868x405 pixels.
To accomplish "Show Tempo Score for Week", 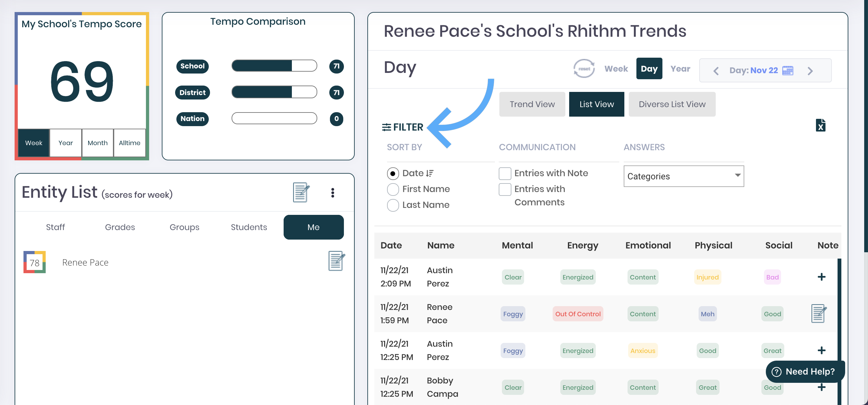I will [x=34, y=143].
